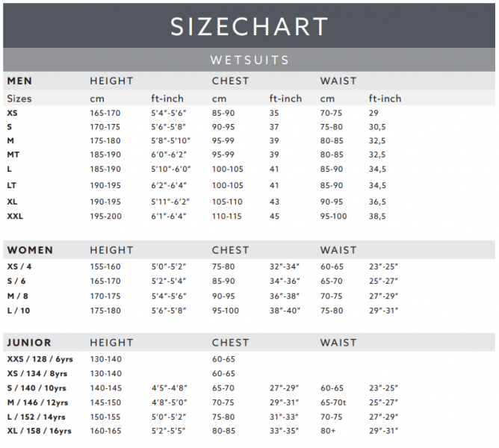This screenshot has width=499, height=448.
Task: Click the 'XXS / 128 / 6yrs' junior size
Action: [37, 359]
